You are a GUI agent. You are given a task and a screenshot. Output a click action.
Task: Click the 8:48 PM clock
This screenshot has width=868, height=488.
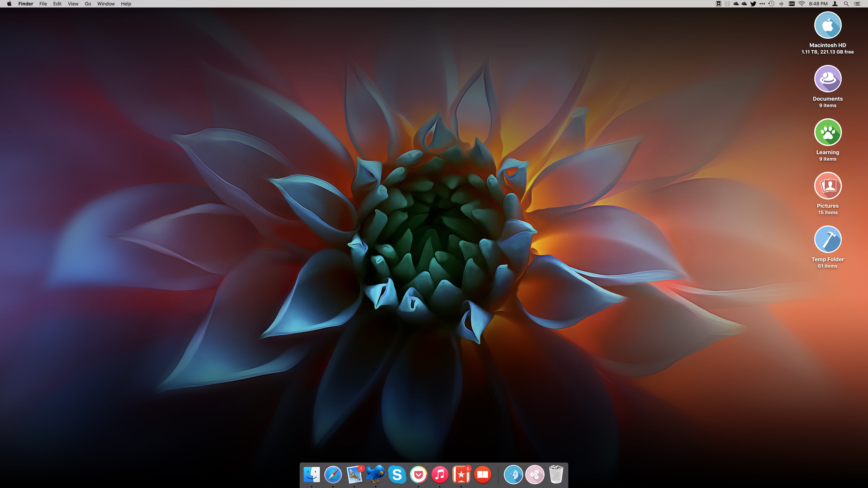[x=818, y=4]
